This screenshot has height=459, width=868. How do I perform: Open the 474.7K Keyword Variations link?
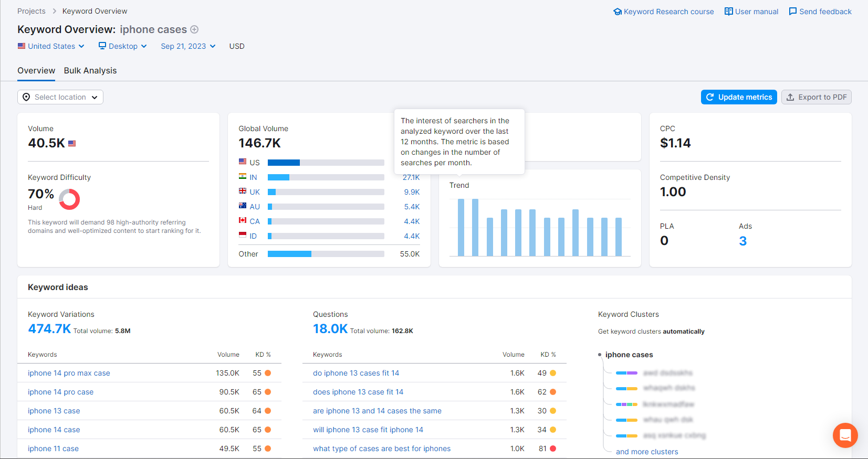(x=49, y=329)
